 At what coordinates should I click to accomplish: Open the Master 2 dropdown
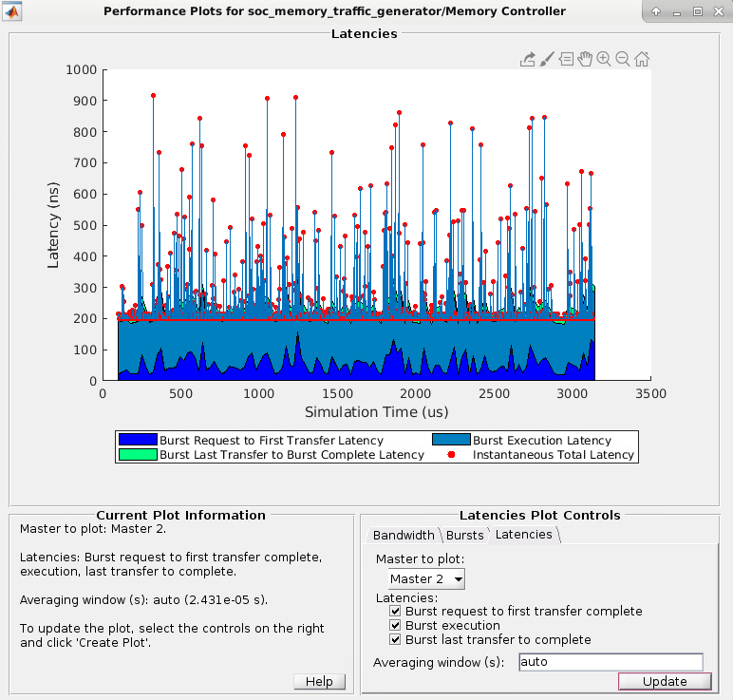426,578
